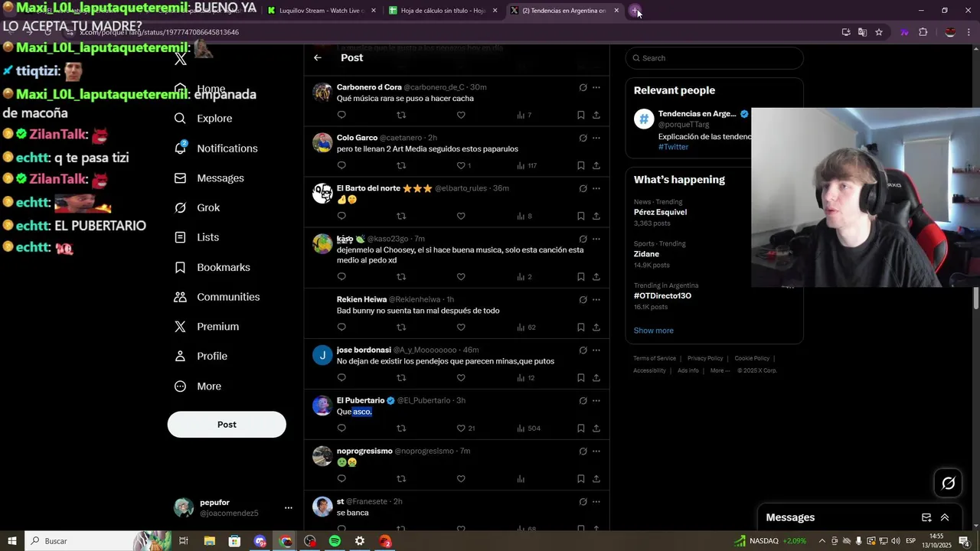Like El Pubertario's post

click(x=461, y=428)
